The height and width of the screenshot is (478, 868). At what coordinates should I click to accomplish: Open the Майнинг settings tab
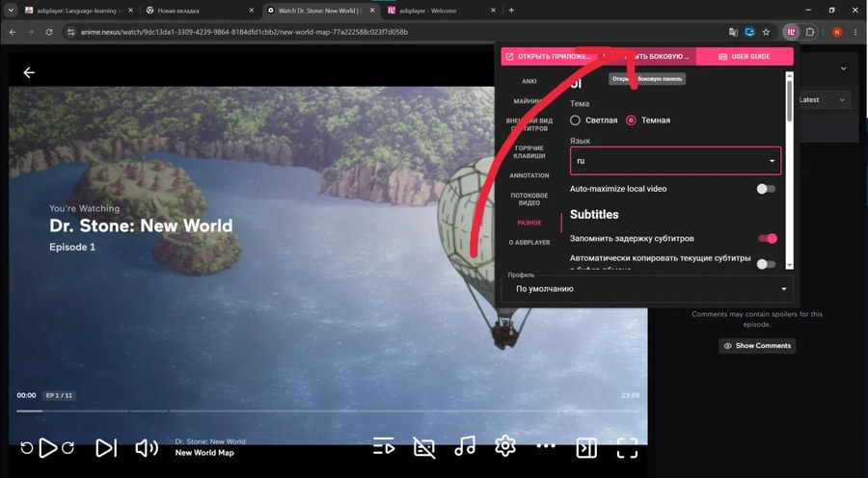pos(529,101)
